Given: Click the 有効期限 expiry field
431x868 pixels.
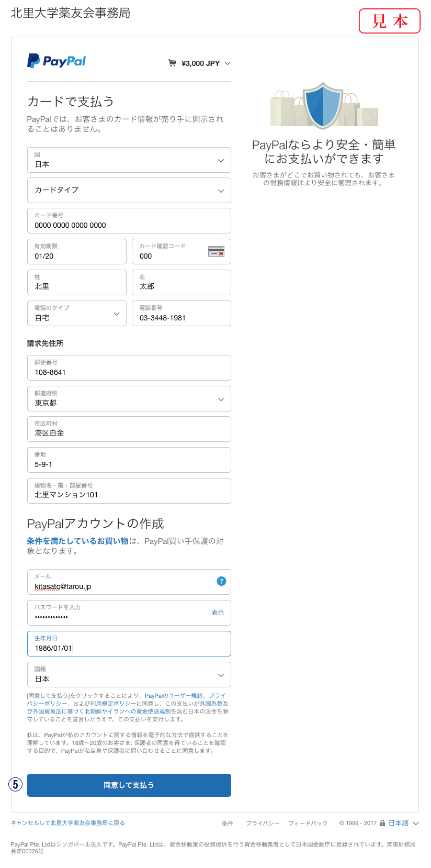Looking at the screenshot, I should click(77, 251).
